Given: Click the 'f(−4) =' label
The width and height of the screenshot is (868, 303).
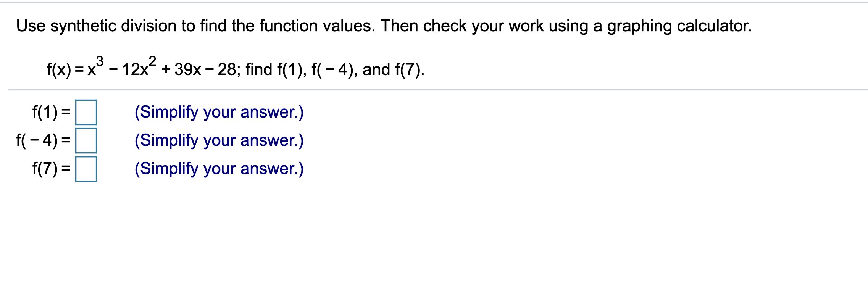Looking at the screenshot, I should (43, 140).
